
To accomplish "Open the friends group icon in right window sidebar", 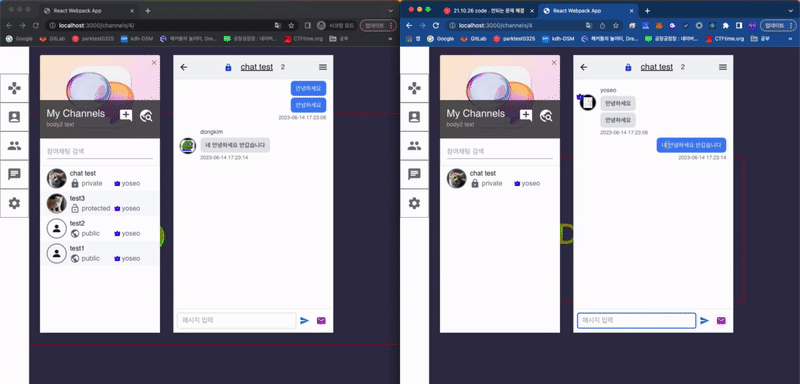I will coord(414,146).
